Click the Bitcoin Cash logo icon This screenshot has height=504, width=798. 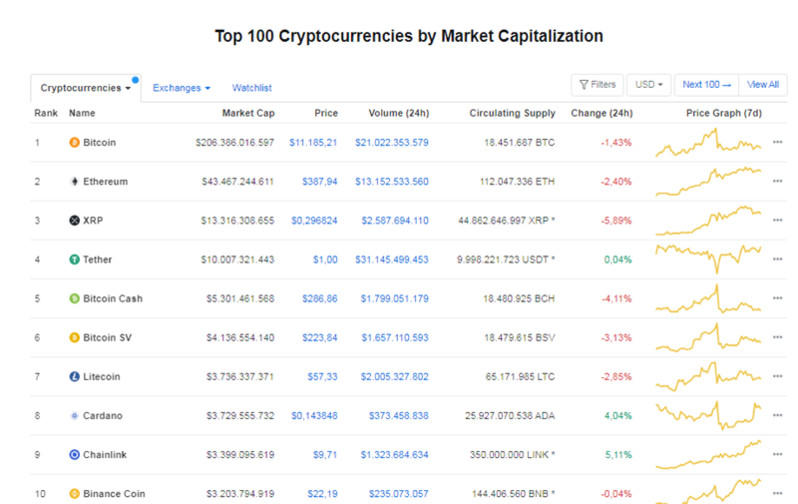point(74,298)
